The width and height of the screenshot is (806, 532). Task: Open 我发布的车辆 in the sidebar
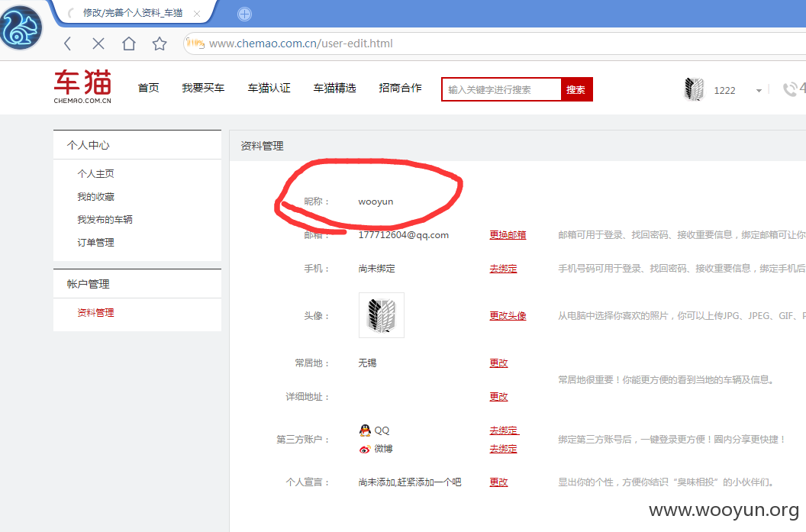pyautogui.click(x=105, y=220)
